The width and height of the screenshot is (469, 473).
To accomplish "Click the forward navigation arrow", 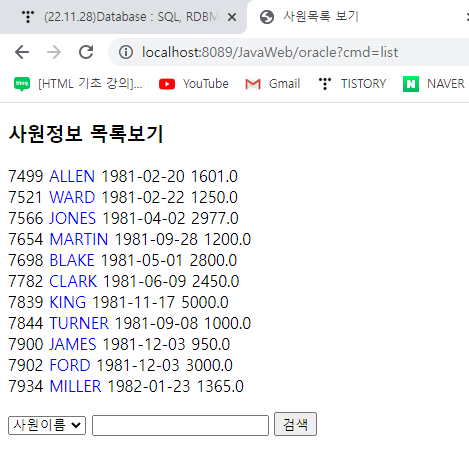I will (x=54, y=52).
